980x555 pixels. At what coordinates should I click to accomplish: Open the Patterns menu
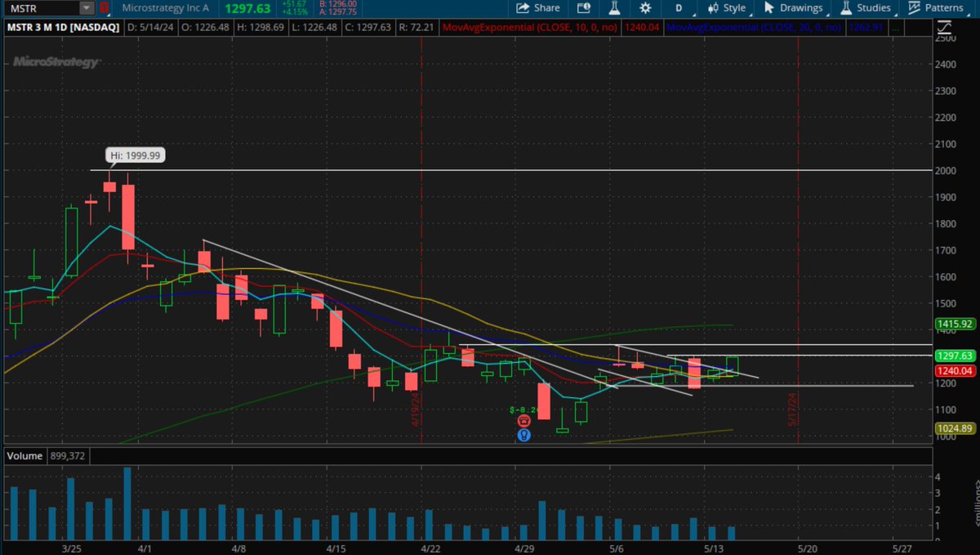[937, 8]
